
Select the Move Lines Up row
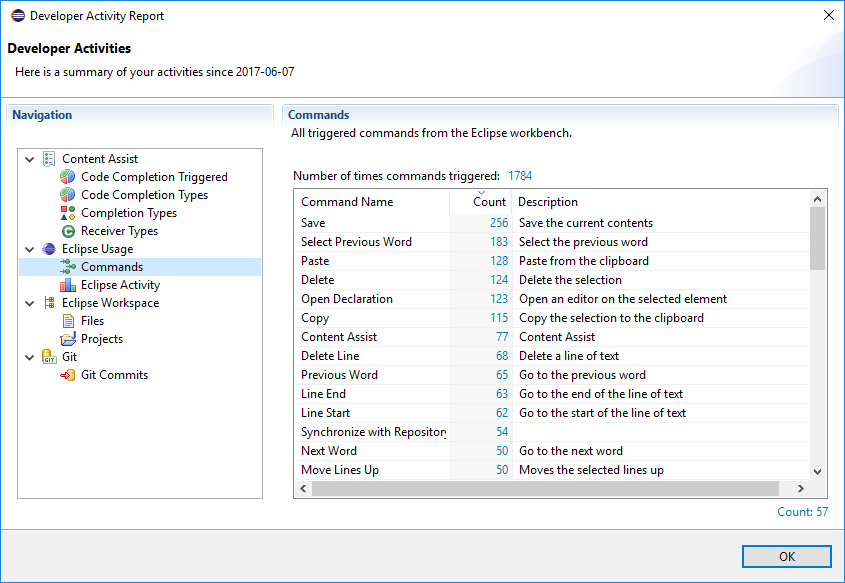552,470
